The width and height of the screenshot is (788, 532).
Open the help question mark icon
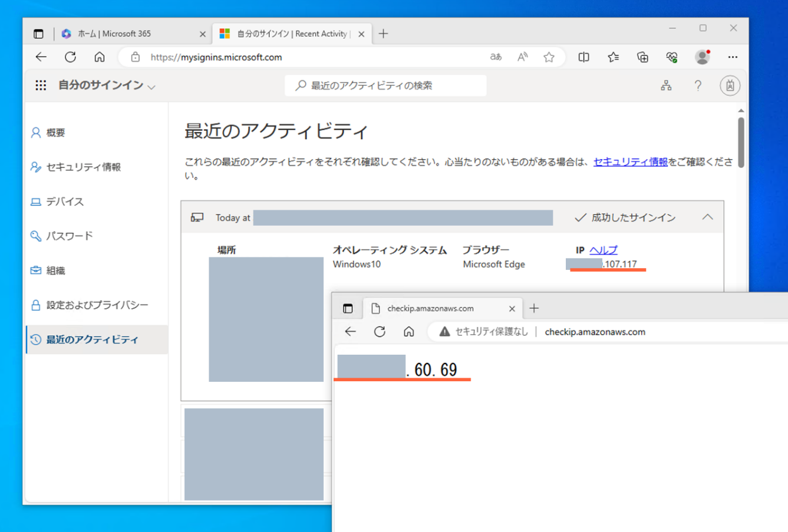pyautogui.click(x=698, y=86)
